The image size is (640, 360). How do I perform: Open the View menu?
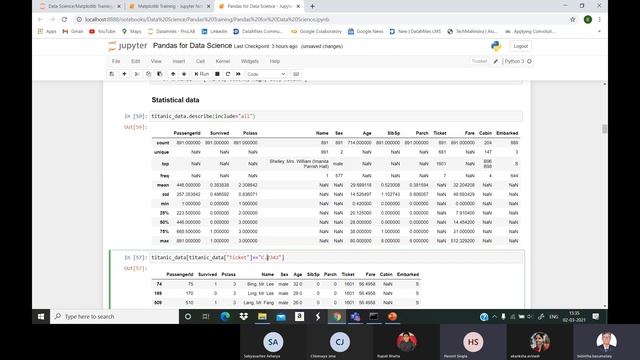(156, 61)
